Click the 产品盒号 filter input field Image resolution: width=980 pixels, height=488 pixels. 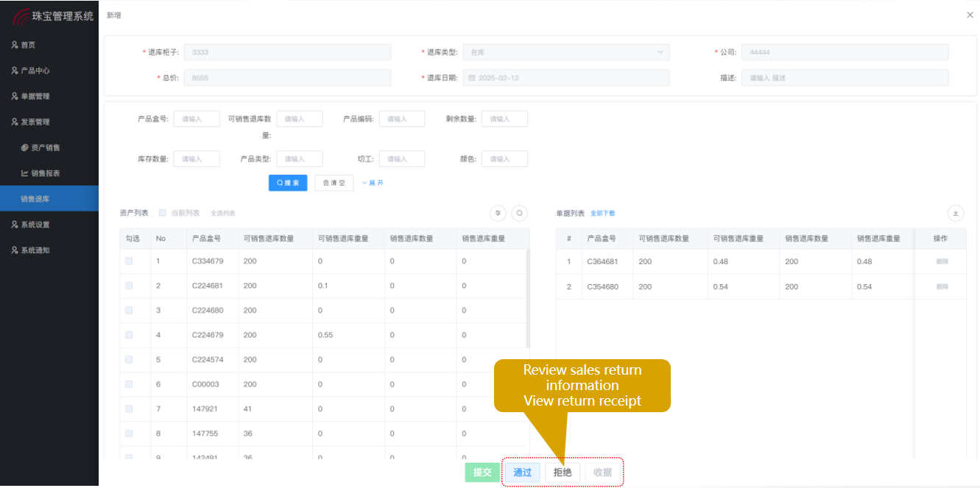(197, 119)
